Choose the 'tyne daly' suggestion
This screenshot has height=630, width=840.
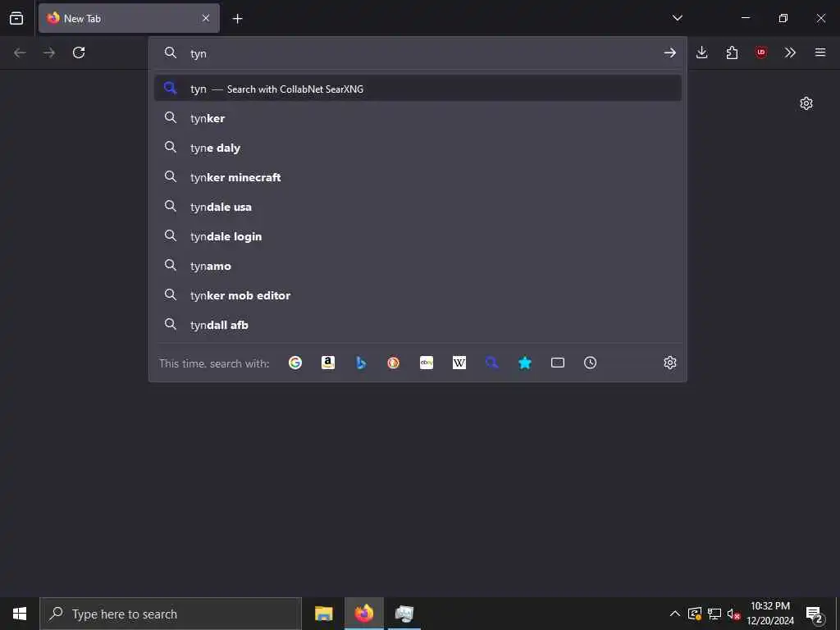pos(418,148)
